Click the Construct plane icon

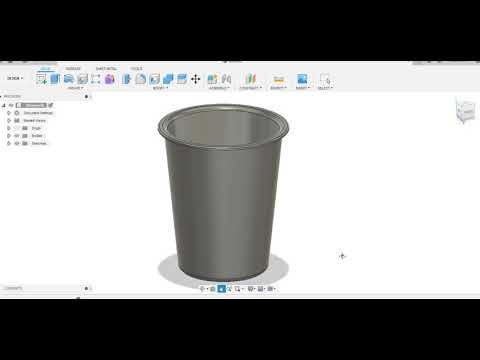251,79
